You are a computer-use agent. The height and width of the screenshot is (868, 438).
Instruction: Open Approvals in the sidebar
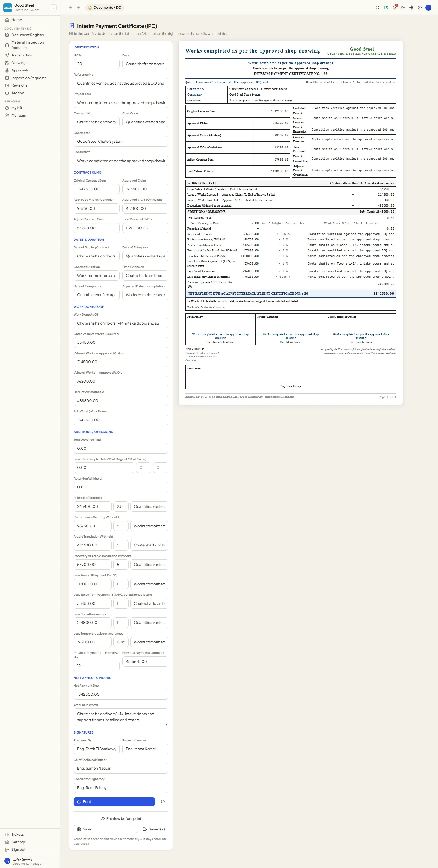coord(30,70)
